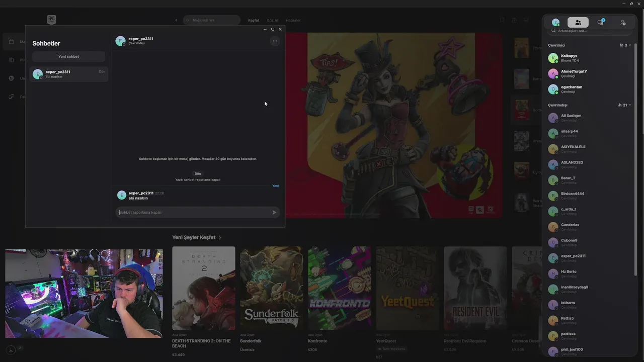Select lotharrs in offline list
644x362 pixels.
[590, 305]
